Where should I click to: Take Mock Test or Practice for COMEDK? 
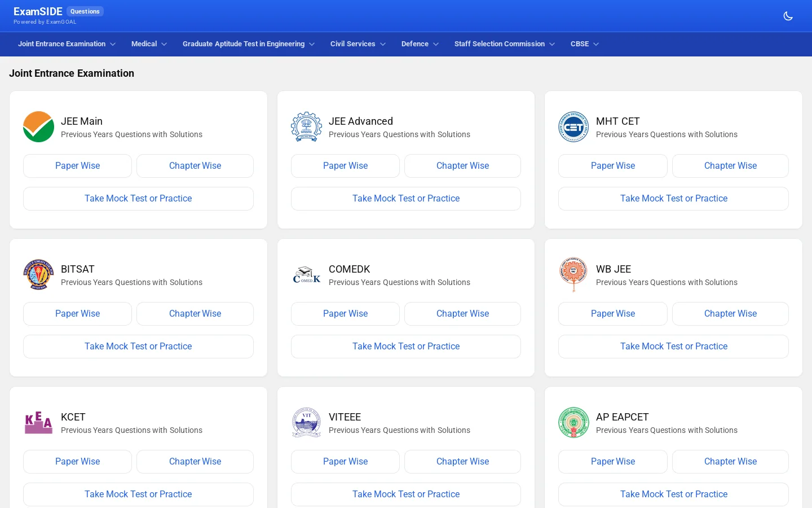pyautogui.click(x=406, y=347)
